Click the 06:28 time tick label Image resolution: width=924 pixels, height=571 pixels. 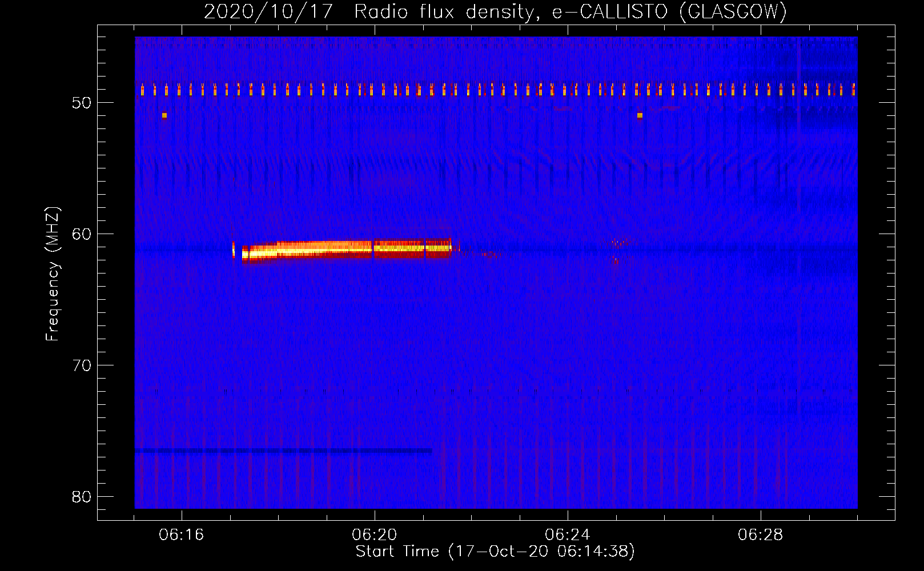click(x=761, y=535)
